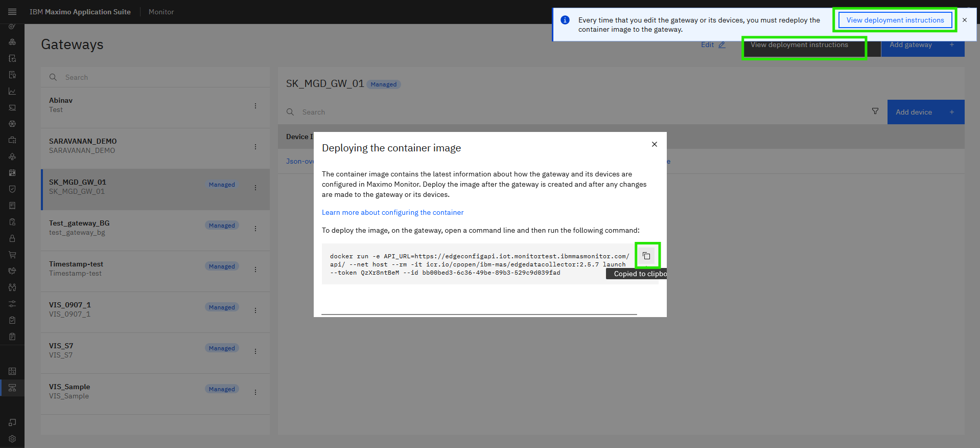This screenshot has height=448, width=980.
Task: Click the Monitor header label
Action: (161, 12)
